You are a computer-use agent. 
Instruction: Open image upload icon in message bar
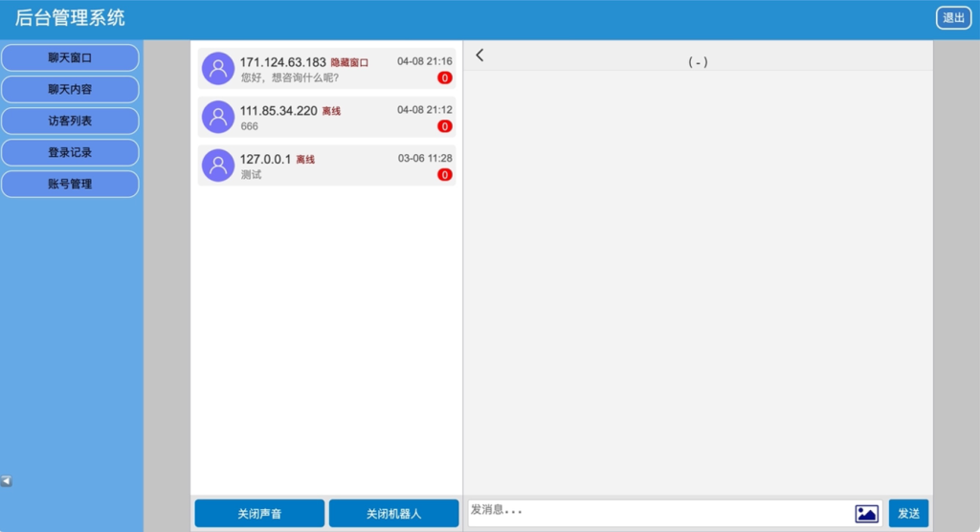(866, 513)
